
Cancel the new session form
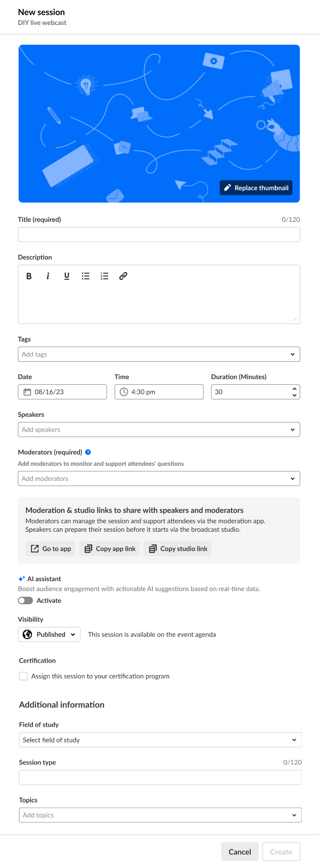coord(239,852)
